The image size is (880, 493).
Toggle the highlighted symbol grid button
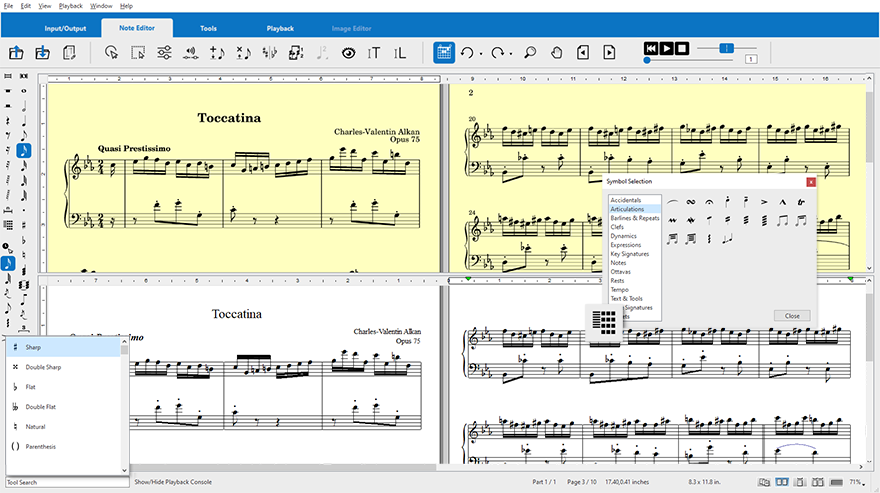pos(444,53)
